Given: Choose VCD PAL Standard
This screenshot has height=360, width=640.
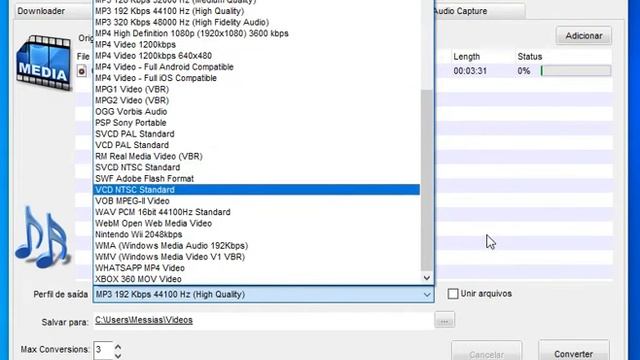Looking at the screenshot, I should click(256, 145).
